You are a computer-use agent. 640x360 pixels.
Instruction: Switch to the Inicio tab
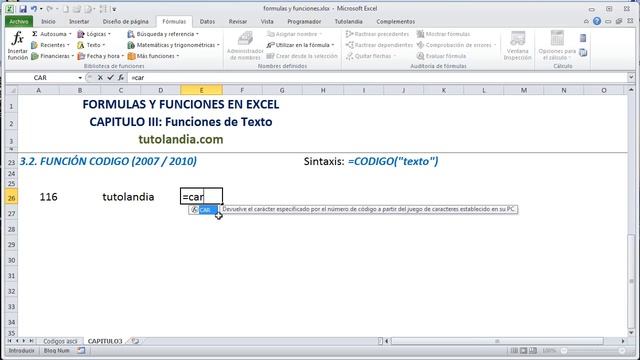48,22
